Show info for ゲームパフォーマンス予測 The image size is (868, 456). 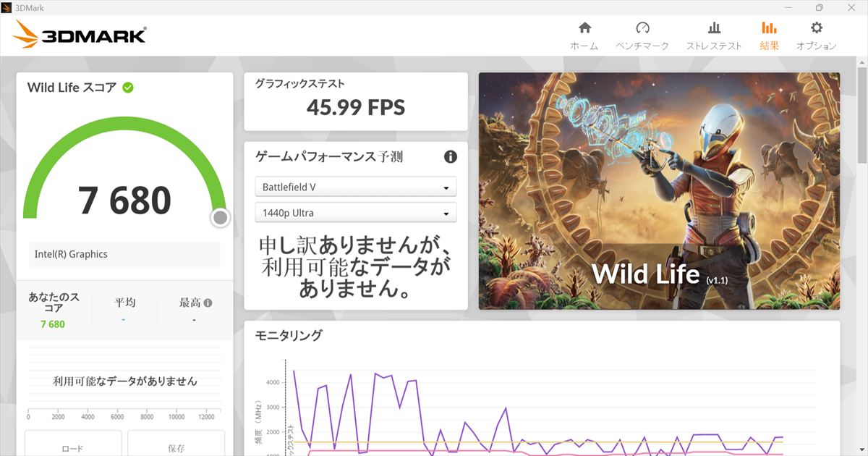450,156
